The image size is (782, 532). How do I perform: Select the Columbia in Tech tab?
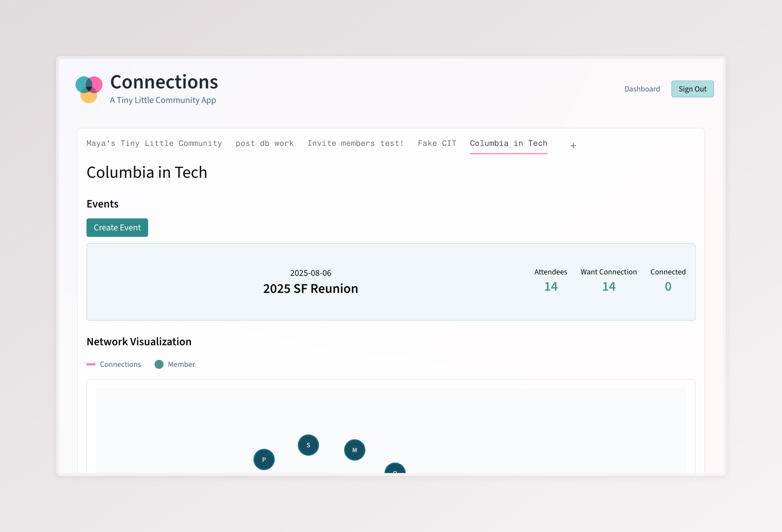click(x=508, y=143)
